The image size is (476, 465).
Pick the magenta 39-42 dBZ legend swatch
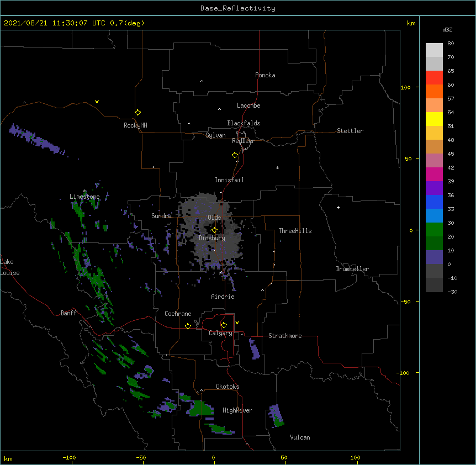434,174
